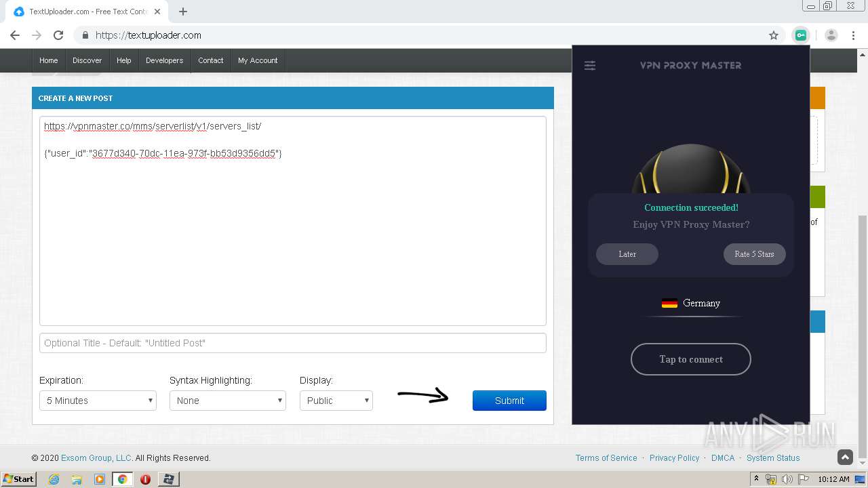Open Chrome profile avatar
The width and height of the screenshot is (868, 488).
[x=831, y=35]
